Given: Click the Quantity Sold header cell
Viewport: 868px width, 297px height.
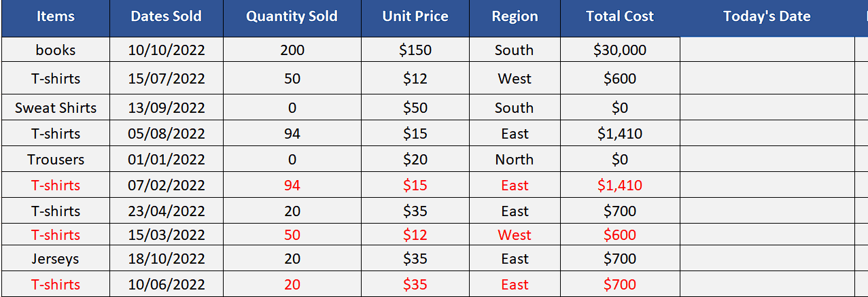Looking at the screenshot, I should pyautogui.click(x=292, y=17).
